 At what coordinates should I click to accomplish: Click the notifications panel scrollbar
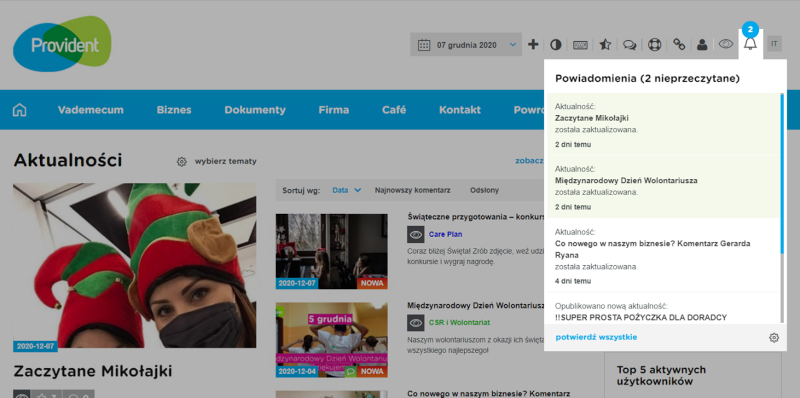coord(782,173)
